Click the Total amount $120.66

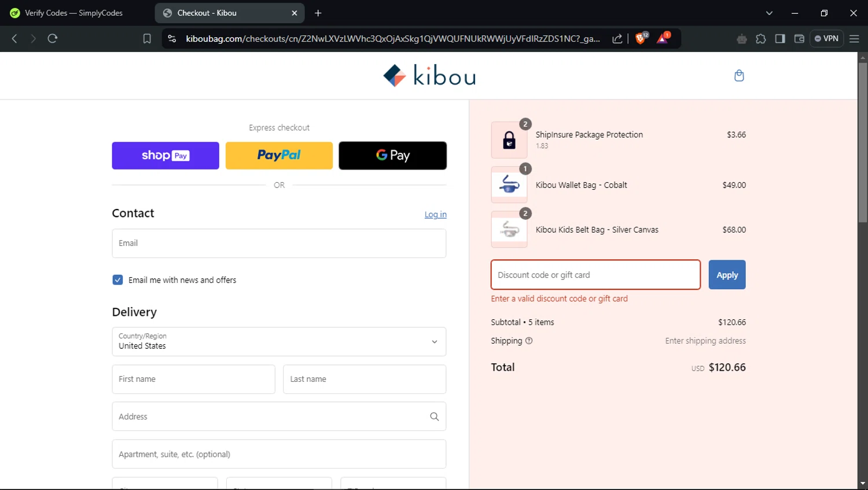point(727,367)
